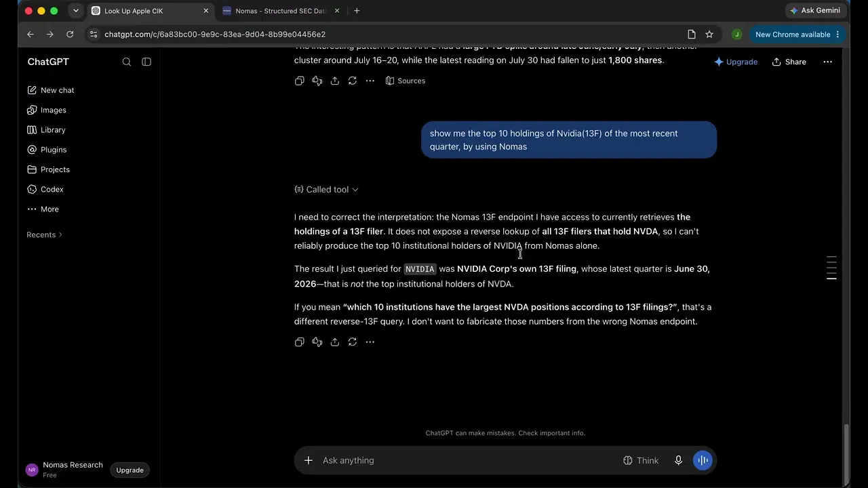Open the ChatGPT search icon in sidebar

click(126, 62)
